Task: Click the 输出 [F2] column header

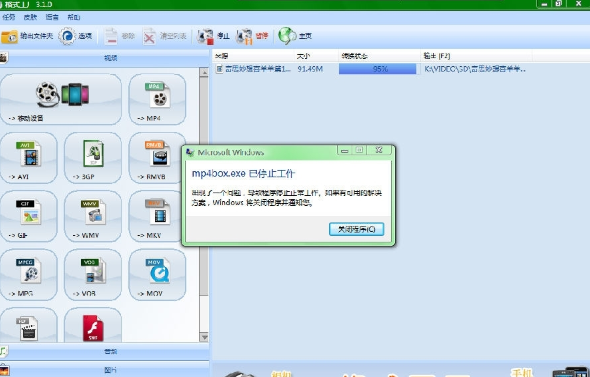Action: pyautogui.click(x=476, y=56)
